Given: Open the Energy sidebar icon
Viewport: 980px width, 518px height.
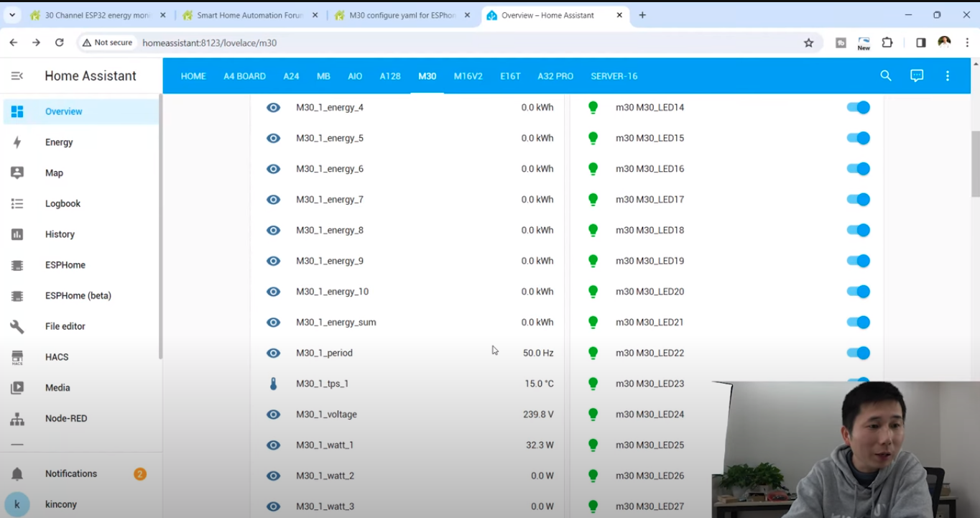Looking at the screenshot, I should click(17, 142).
